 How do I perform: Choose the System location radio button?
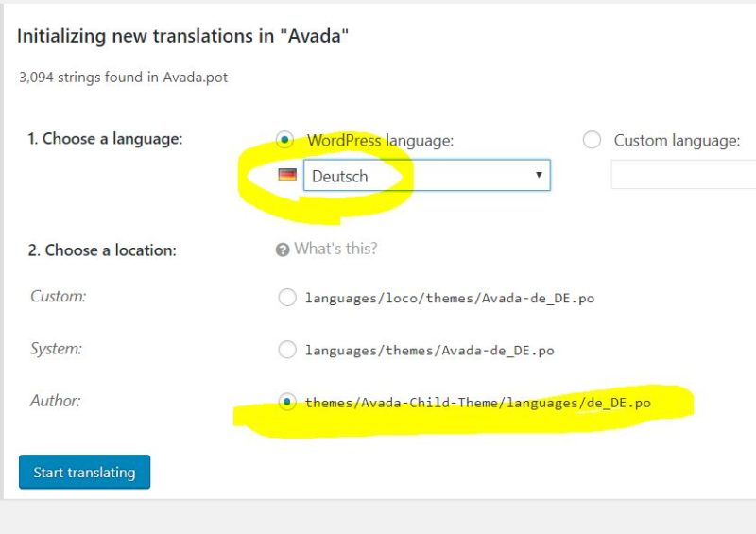[287, 350]
